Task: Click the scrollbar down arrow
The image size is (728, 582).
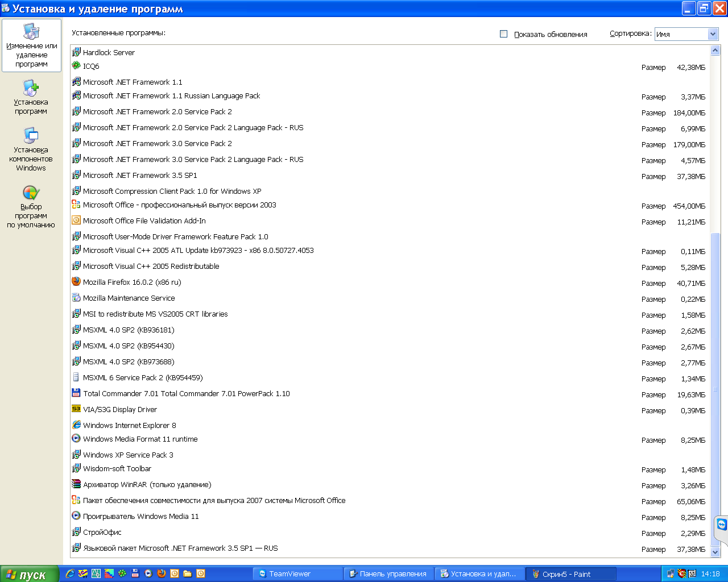Action: coord(715,551)
